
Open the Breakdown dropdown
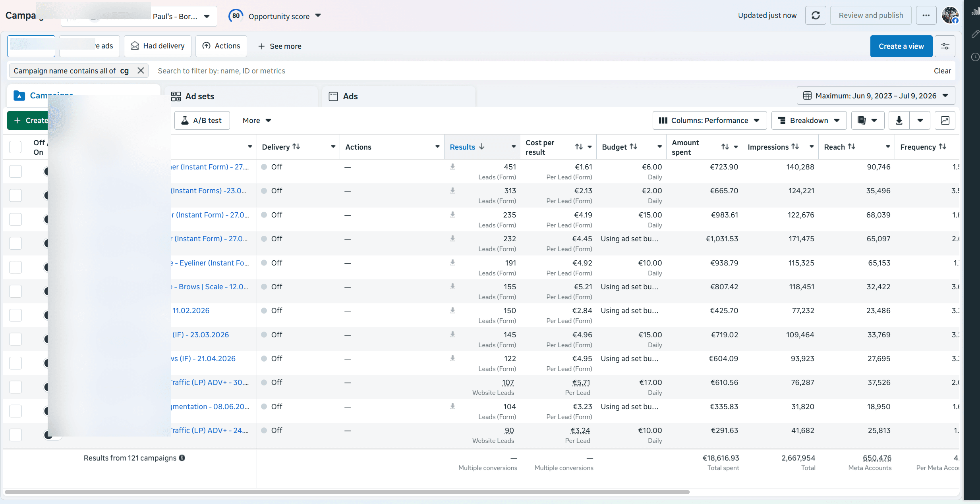[x=809, y=121]
